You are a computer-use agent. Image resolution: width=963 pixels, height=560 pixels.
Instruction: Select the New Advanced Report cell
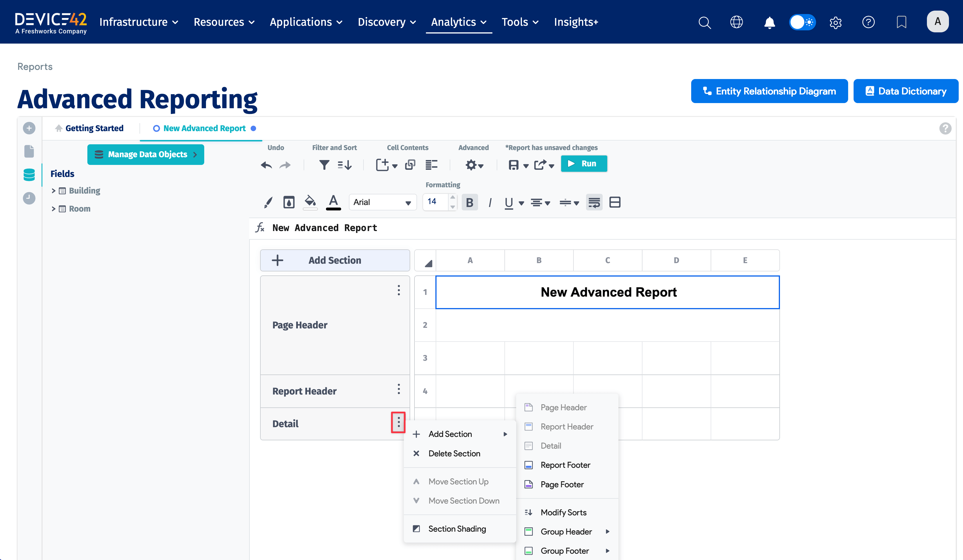608,292
